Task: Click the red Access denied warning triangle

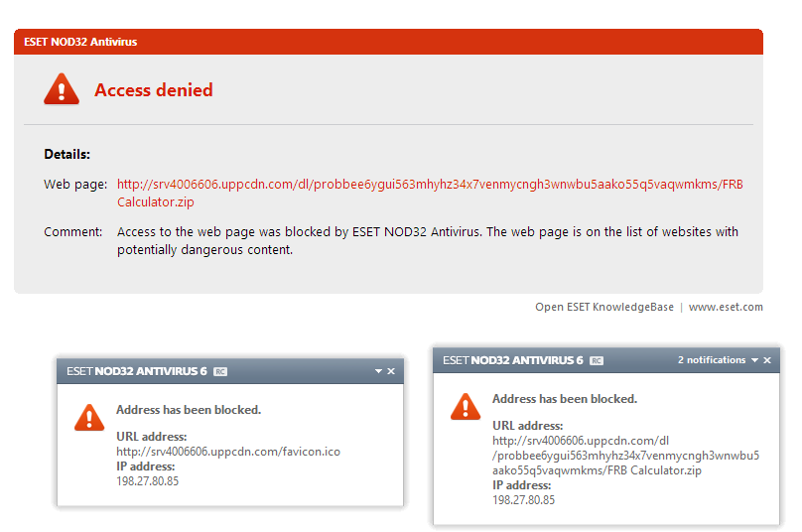Action: coord(62,89)
